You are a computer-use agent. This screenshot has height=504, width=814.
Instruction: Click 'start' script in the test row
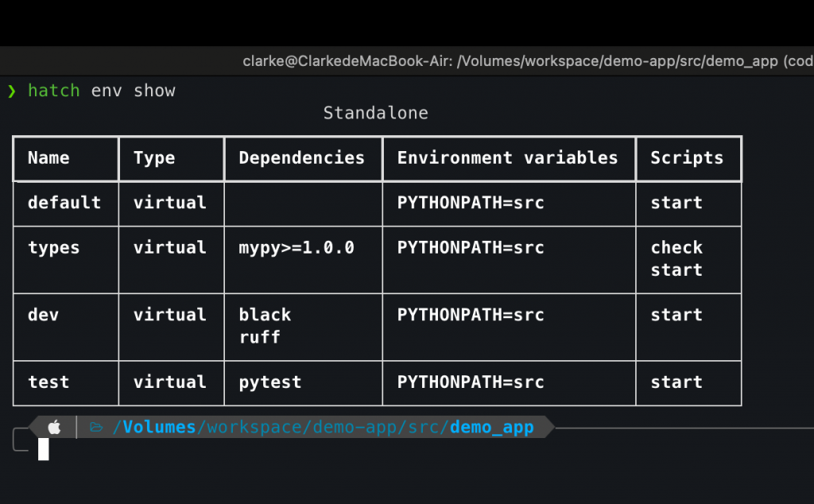point(676,382)
